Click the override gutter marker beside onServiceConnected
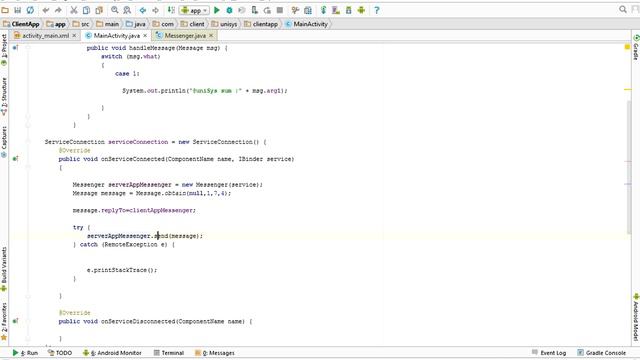 click(15, 158)
